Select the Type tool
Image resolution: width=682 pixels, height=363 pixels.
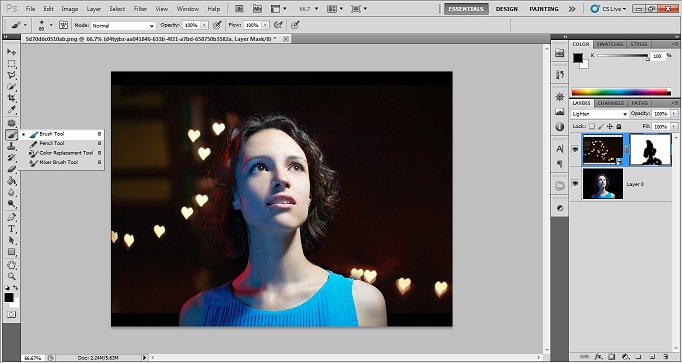tap(11, 229)
